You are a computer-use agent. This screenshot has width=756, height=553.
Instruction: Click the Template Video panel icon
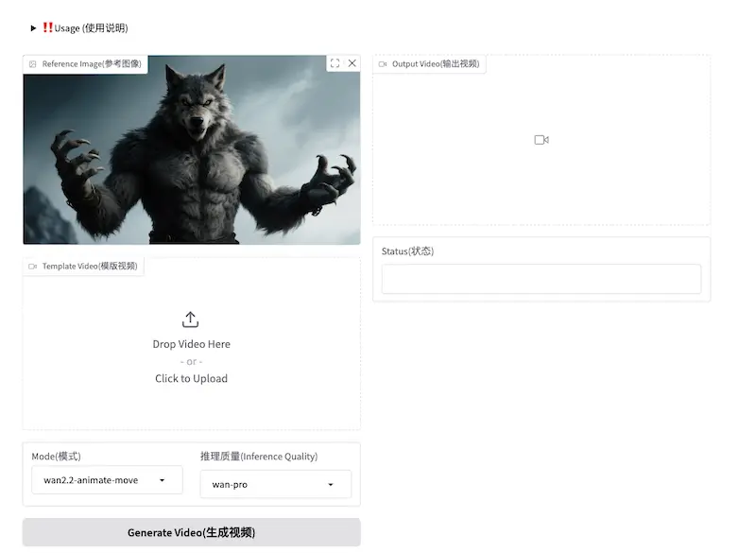click(33, 266)
